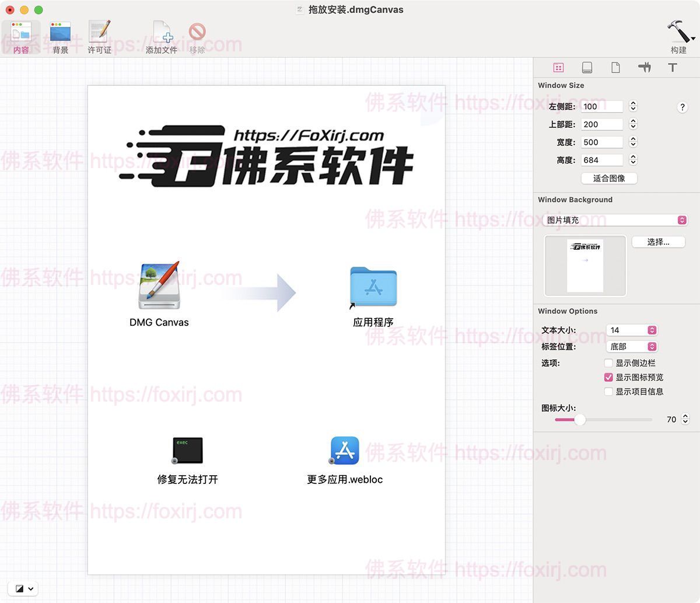Select the 应用程序 folder shortcut icon

tap(373, 287)
